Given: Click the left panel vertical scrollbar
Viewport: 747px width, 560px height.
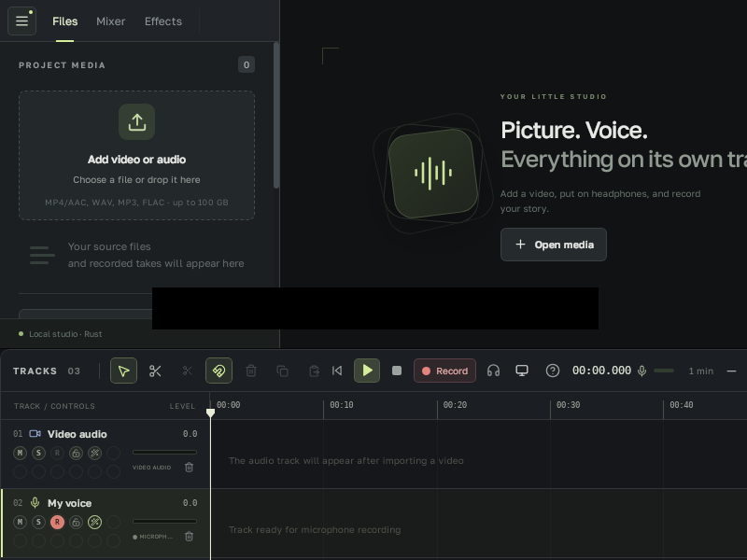Looking at the screenshot, I should (x=276, y=115).
